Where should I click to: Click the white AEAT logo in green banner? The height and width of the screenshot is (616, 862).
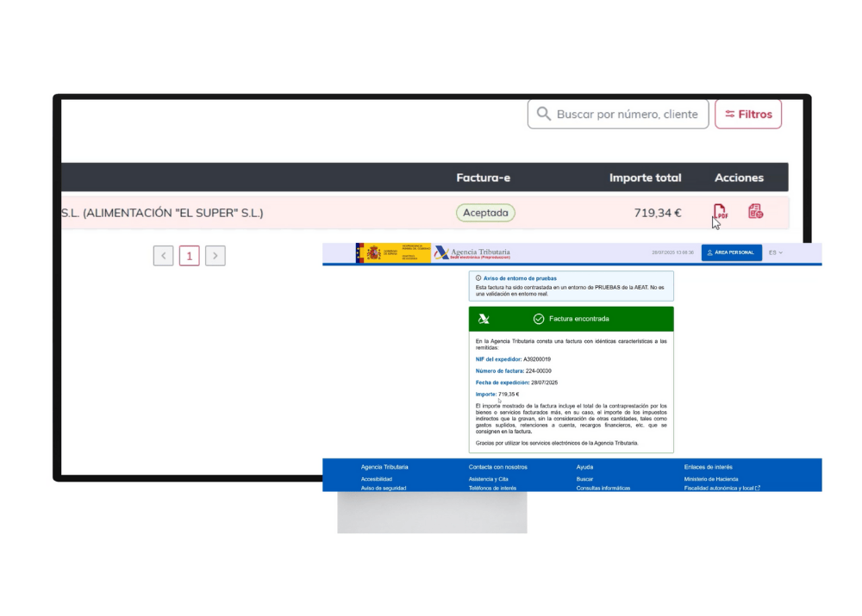pos(484,319)
